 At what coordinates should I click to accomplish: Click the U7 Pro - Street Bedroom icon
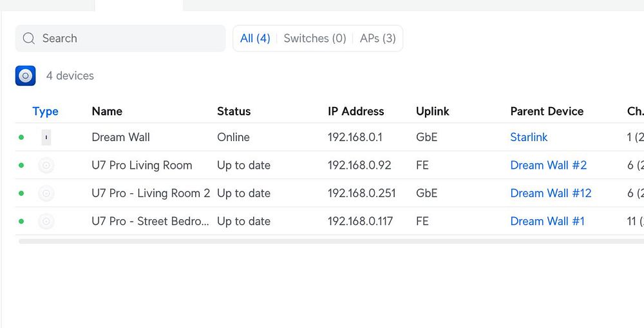coord(46,222)
